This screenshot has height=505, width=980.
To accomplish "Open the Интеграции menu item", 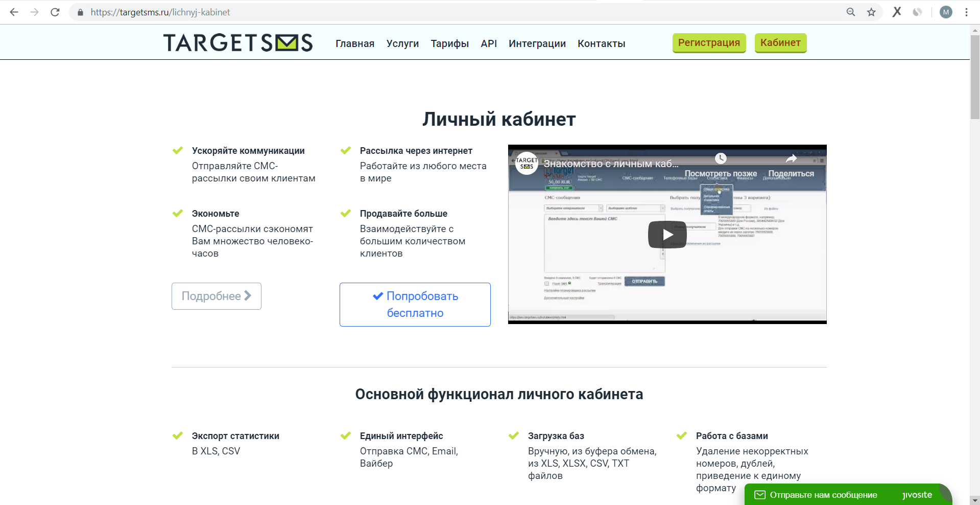I will (537, 43).
